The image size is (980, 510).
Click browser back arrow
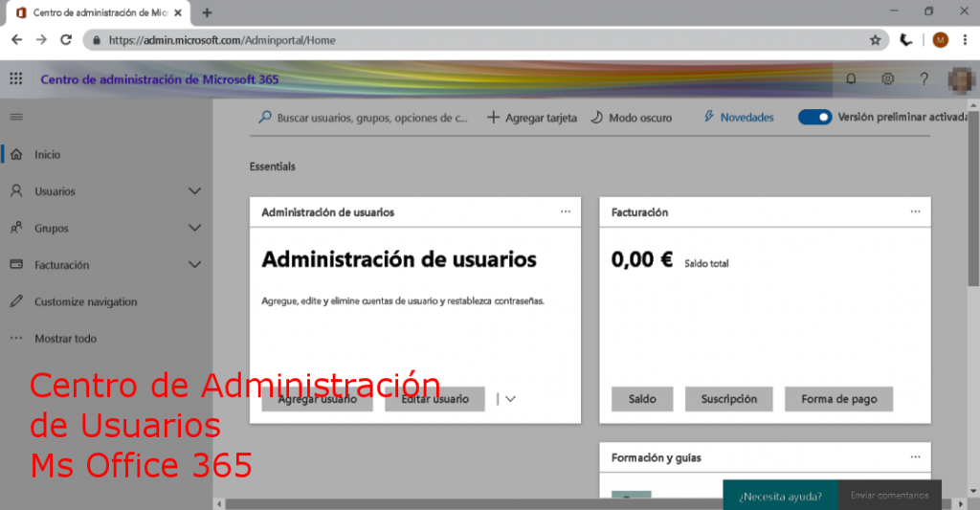17,40
